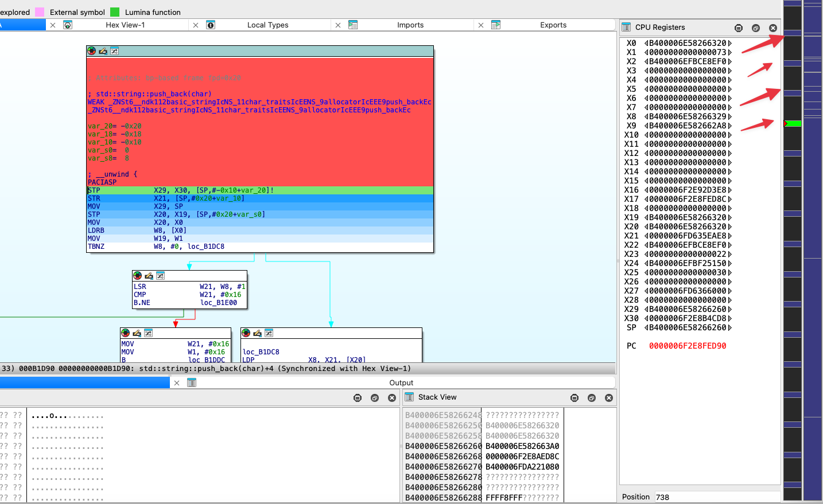
Task: Click the Stack View panel title icon
Action: click(409, 397)
